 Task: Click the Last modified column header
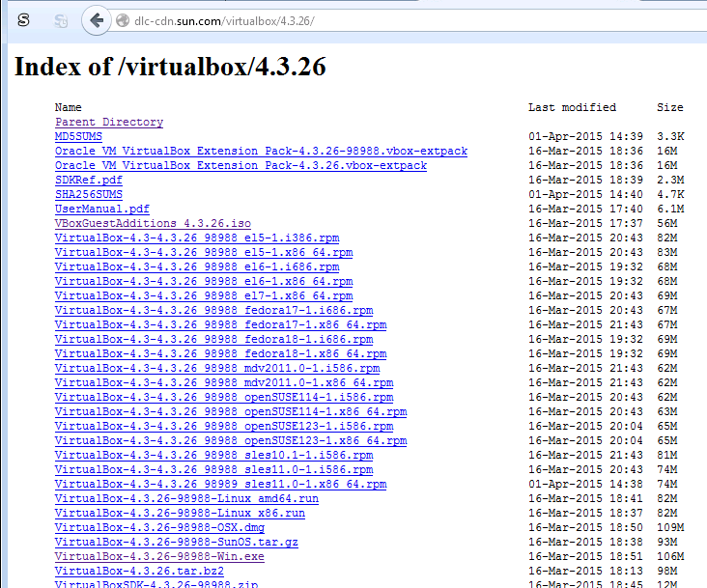click(572, 107)
